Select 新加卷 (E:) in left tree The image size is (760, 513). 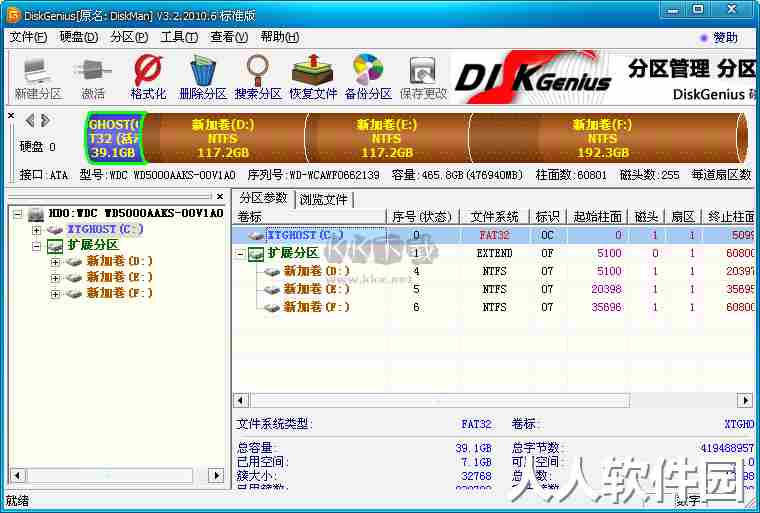pos(119,277)
